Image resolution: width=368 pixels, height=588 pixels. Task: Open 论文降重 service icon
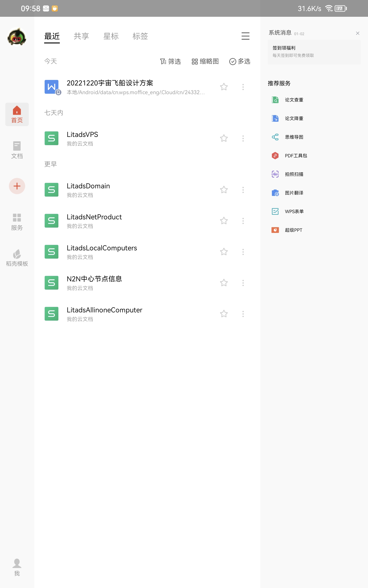coord(275,118)
